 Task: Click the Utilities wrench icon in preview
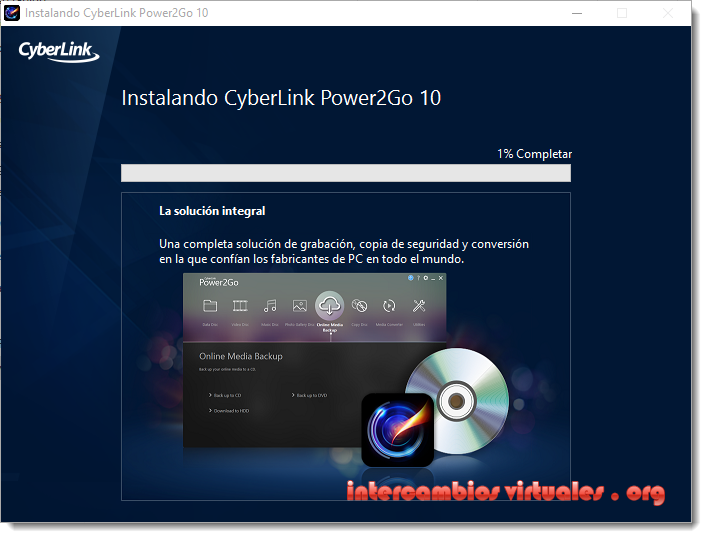pyautogui.click(x=419, y=306)
